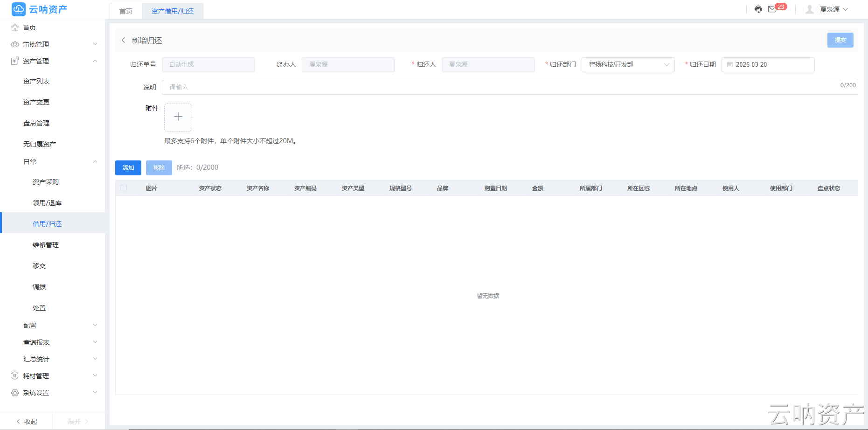Click the 资产名称 column header
The height and width of the screenshot is (430, 868).
pos(258,188)
